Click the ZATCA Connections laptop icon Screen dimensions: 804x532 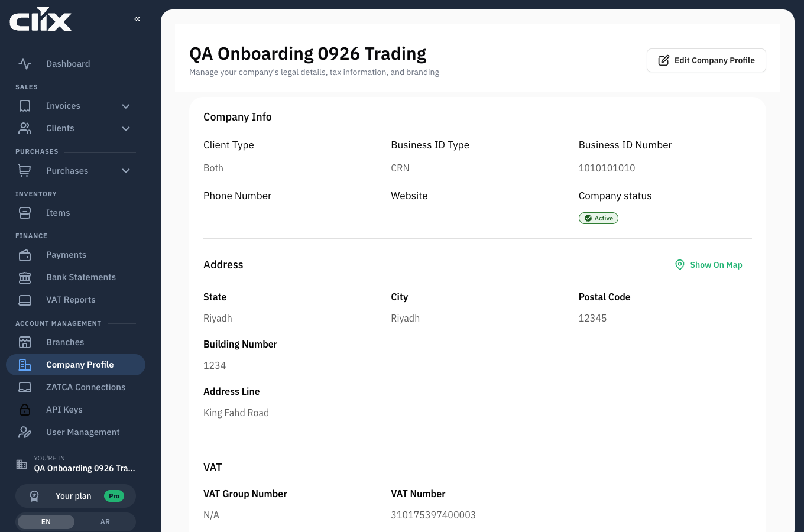click(x=25, y=387)
